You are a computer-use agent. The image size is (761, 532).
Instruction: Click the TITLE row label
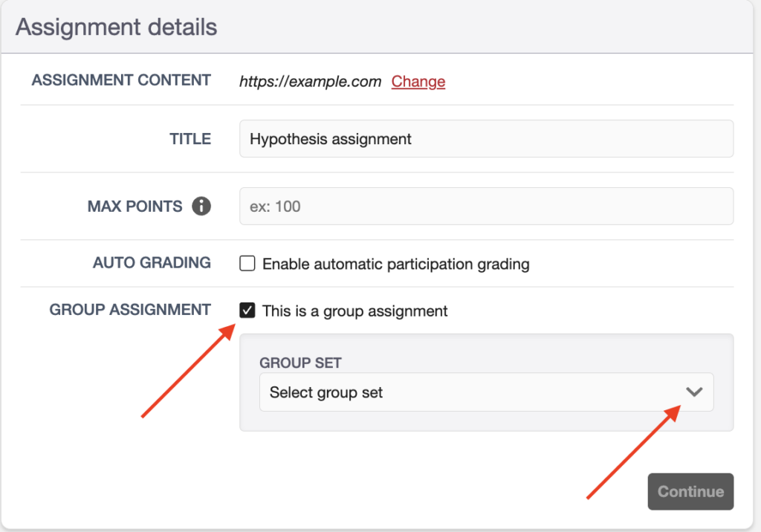(x=190, y=139)
